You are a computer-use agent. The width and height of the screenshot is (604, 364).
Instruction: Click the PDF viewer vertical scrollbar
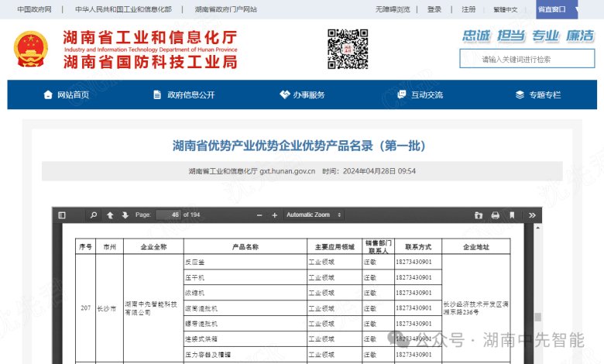[538, 317]
